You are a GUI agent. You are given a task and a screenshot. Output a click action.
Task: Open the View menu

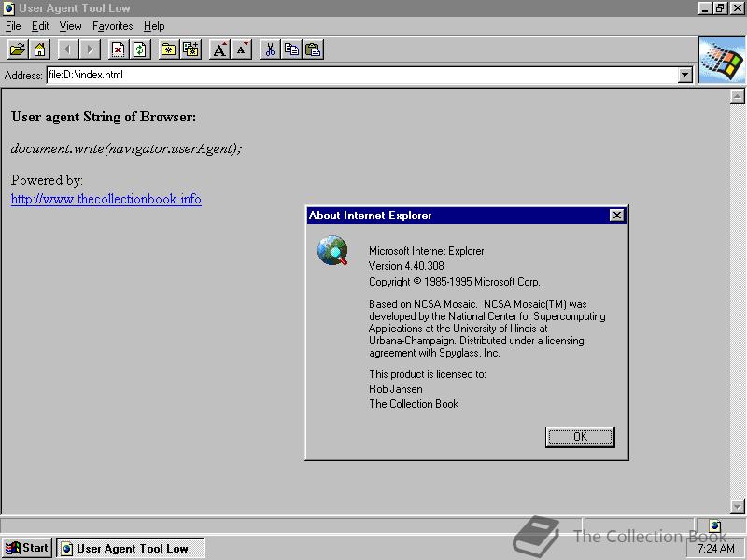click(x=70, y=26)
